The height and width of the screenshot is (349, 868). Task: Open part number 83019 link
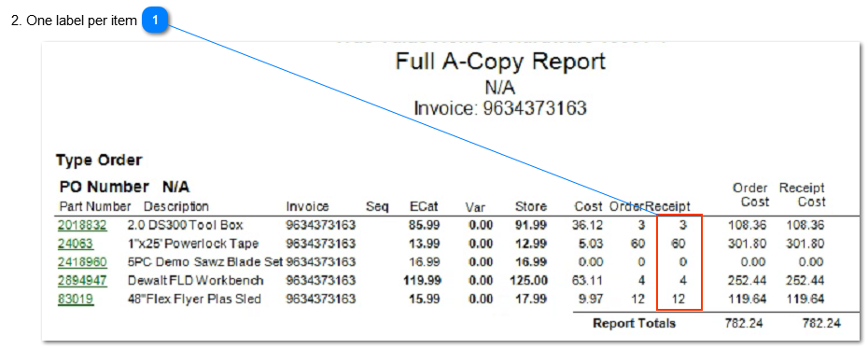pos(76,300)
